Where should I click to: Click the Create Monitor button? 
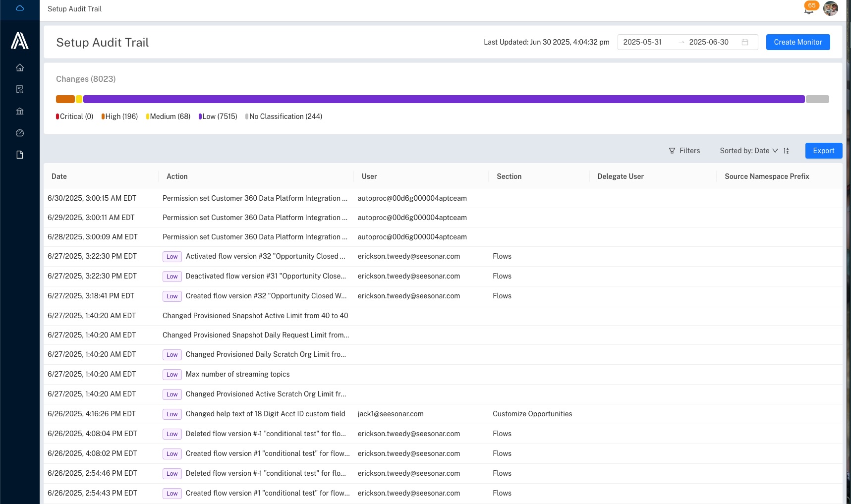pyautogui.click(x=798, y=42)
